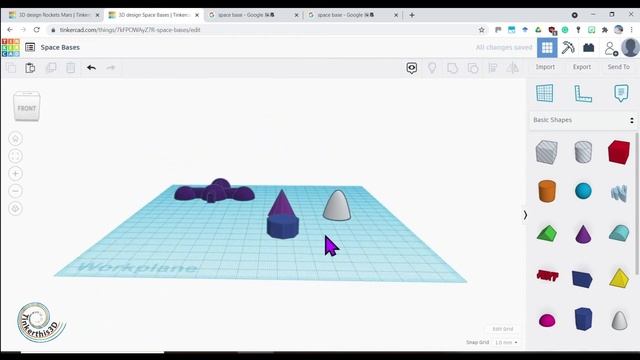The width and height of the screenshot is (640, 360).
Task: Switch to 3D design Rockets Mars tab
Action: point(54,15)
